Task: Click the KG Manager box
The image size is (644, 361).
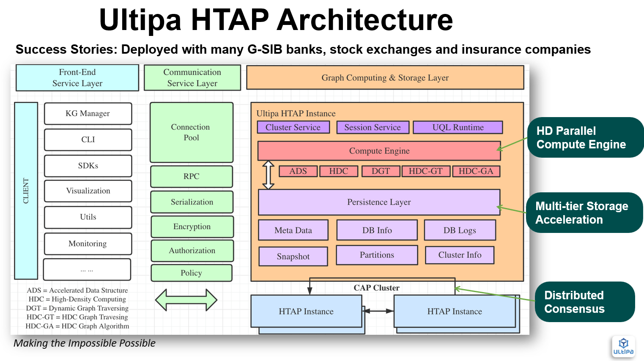Action: [88, 113]
